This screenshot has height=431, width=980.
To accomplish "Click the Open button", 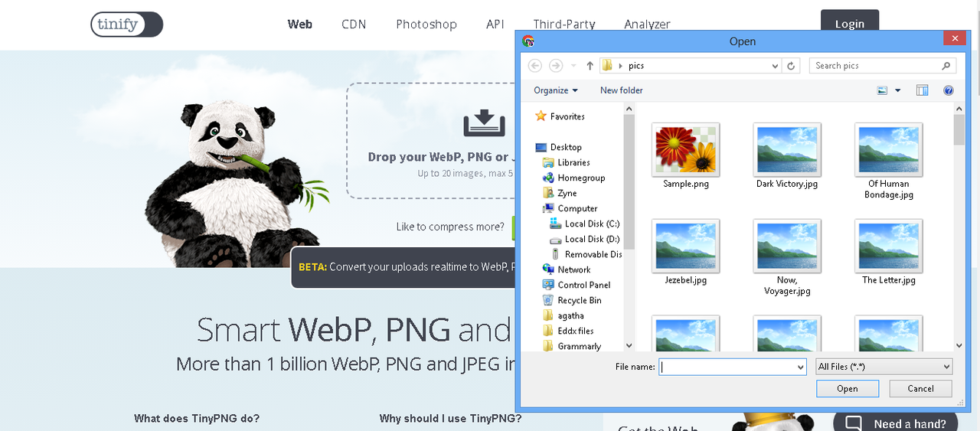I will 848,389.
